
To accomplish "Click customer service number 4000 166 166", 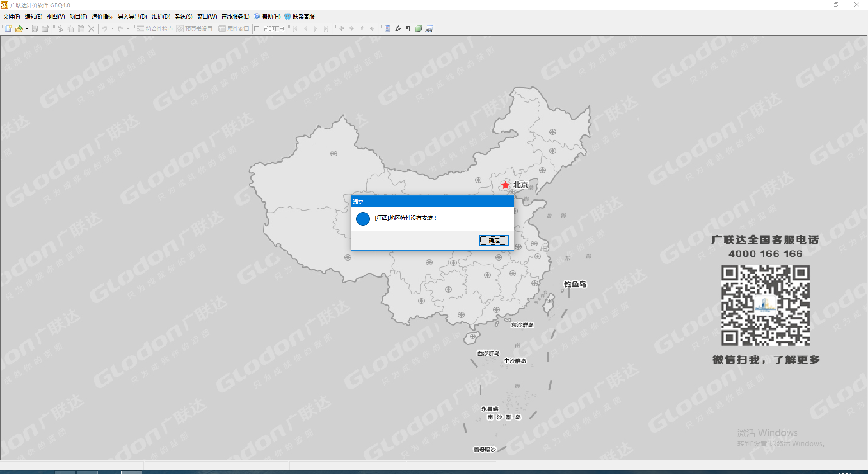I will [x=765, y=254].
